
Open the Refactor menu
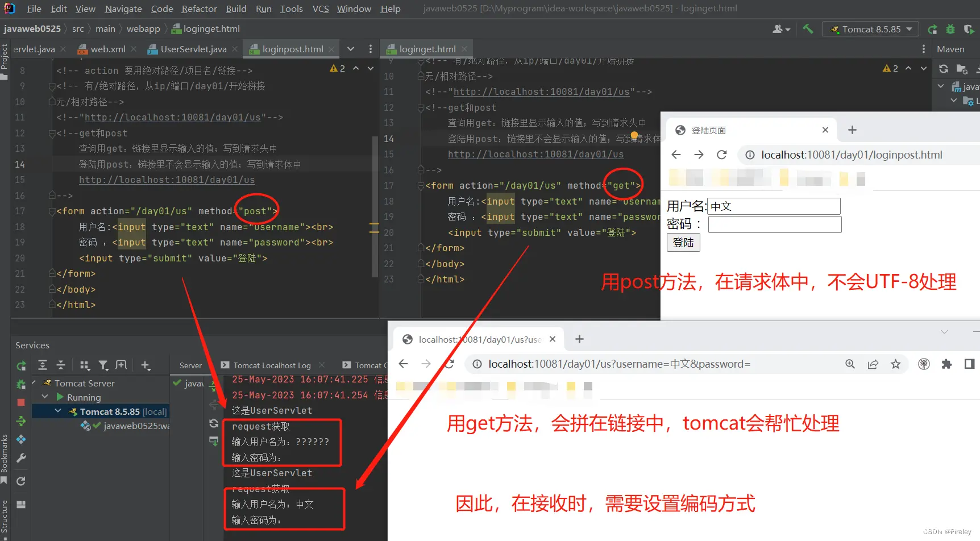199,9
